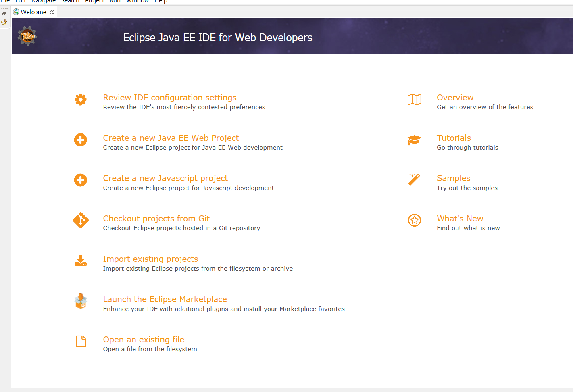Open Create a new Javascript project link
573x392 pixels.
[x=165, y=178]
